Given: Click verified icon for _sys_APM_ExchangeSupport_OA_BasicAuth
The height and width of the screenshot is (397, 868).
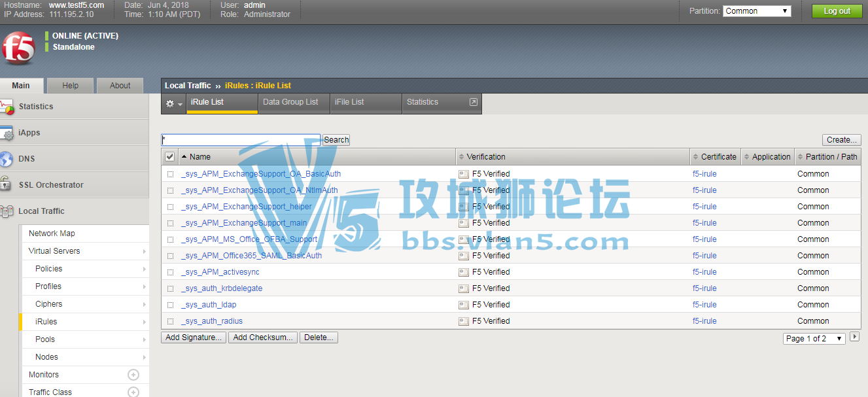Looking at the screenshot, I should pos(464,174).
